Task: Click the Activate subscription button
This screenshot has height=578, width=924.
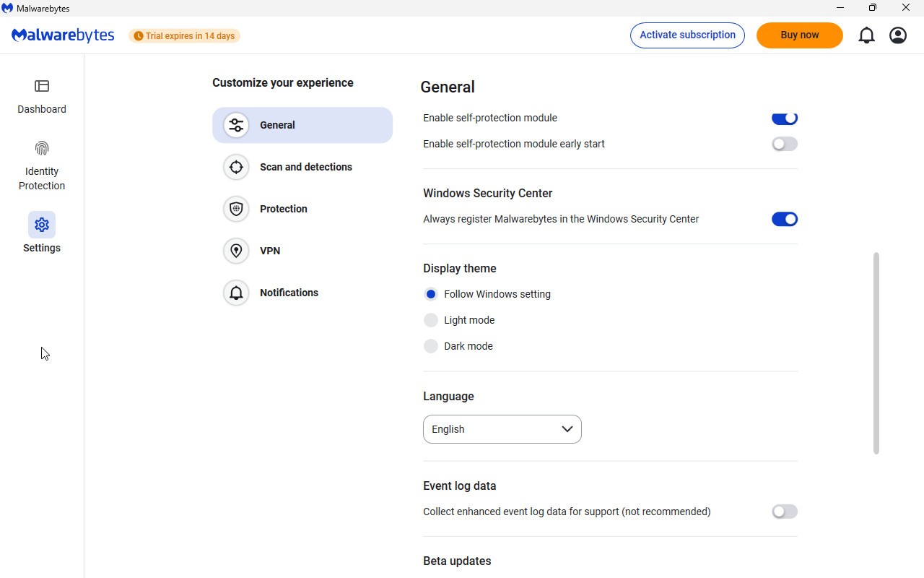Action: (x=687, y=35)
